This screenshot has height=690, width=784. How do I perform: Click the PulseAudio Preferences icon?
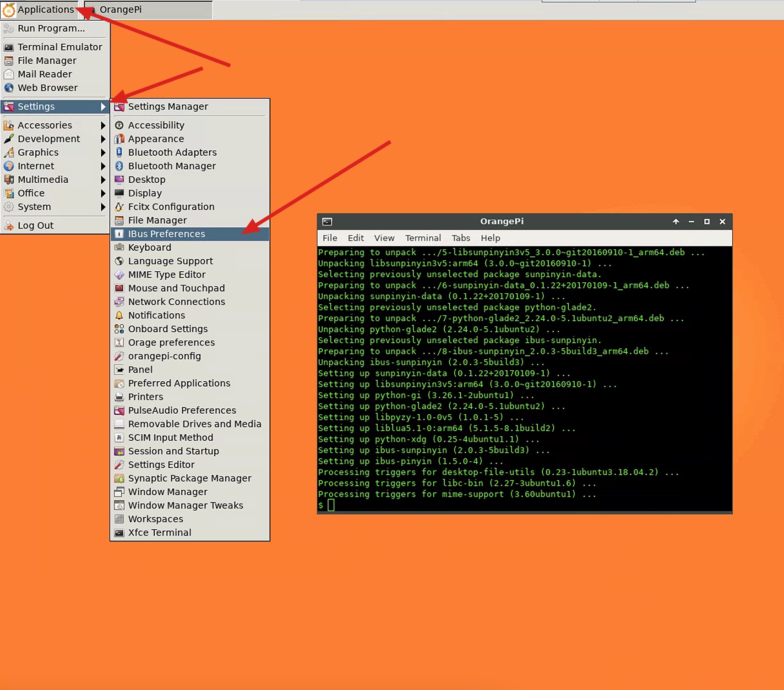coord(119,411)
